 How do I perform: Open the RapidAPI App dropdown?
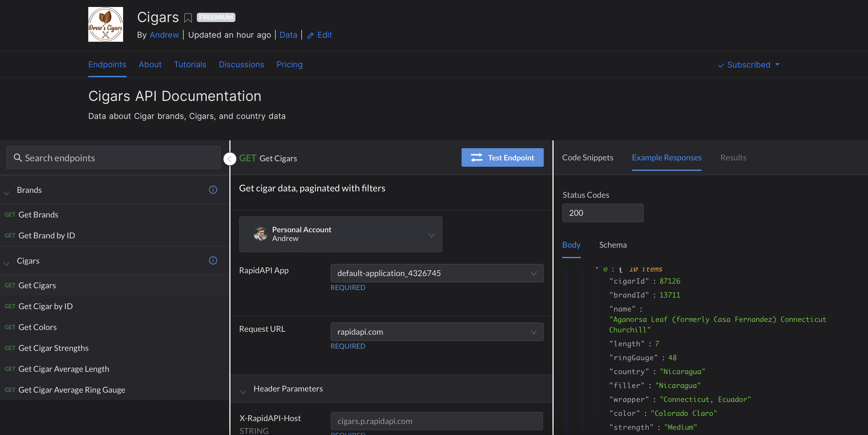click(x=437, y=273)
